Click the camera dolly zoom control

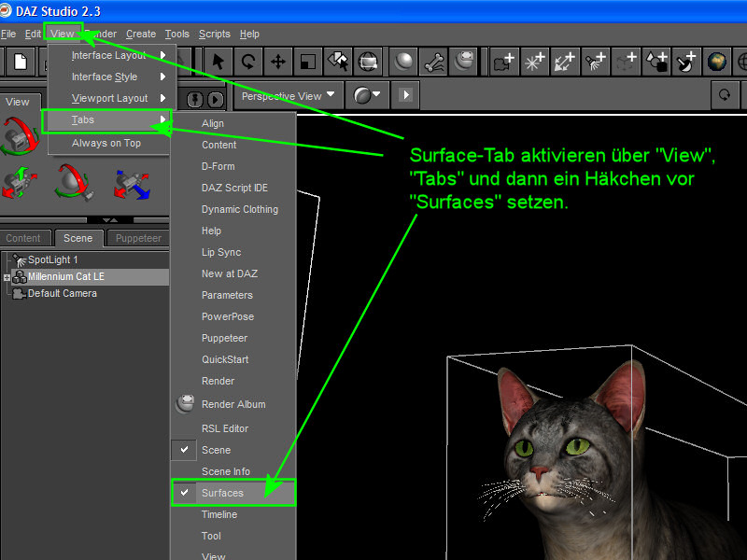click(x=132, y=185)
